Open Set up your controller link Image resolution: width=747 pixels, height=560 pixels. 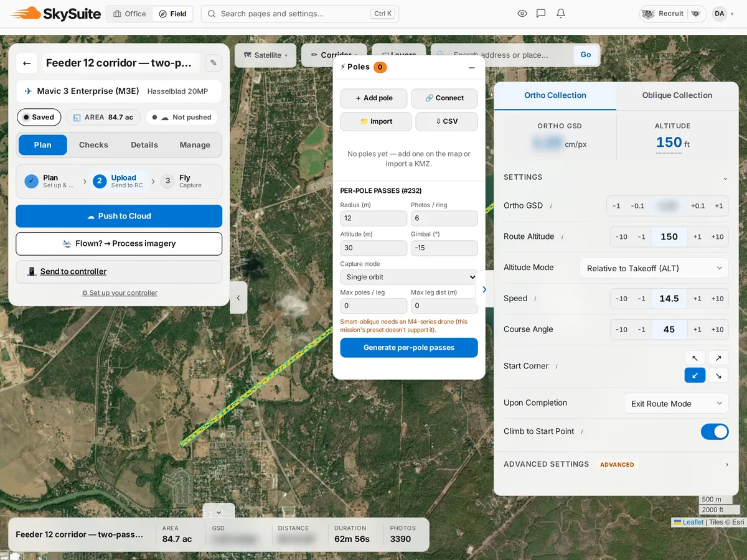coord(120,293)
